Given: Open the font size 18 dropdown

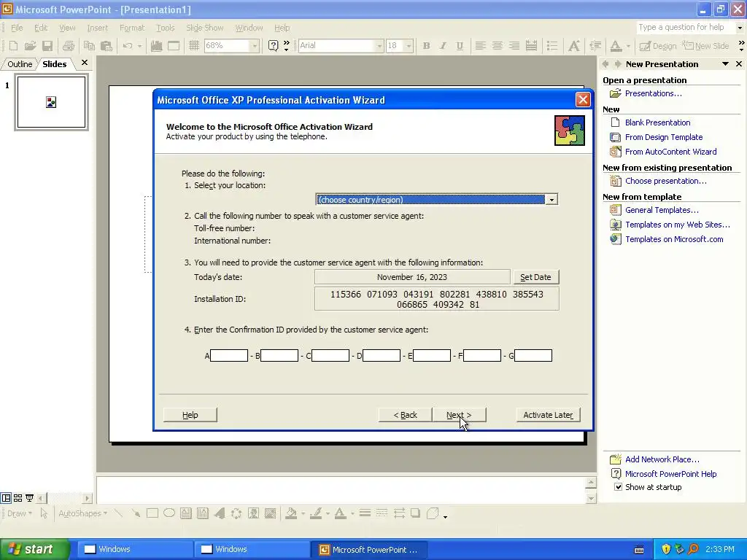Looking at the screenshot, I should pos(409,46).
